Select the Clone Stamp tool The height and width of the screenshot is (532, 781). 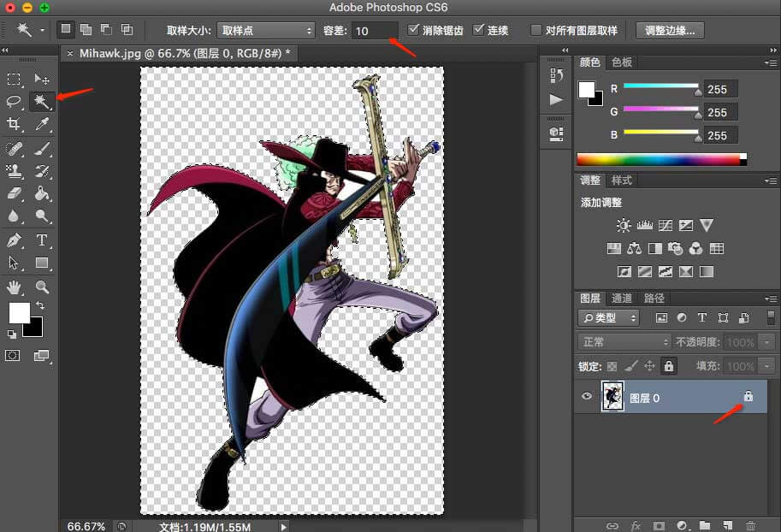click(x=14, y=171)
